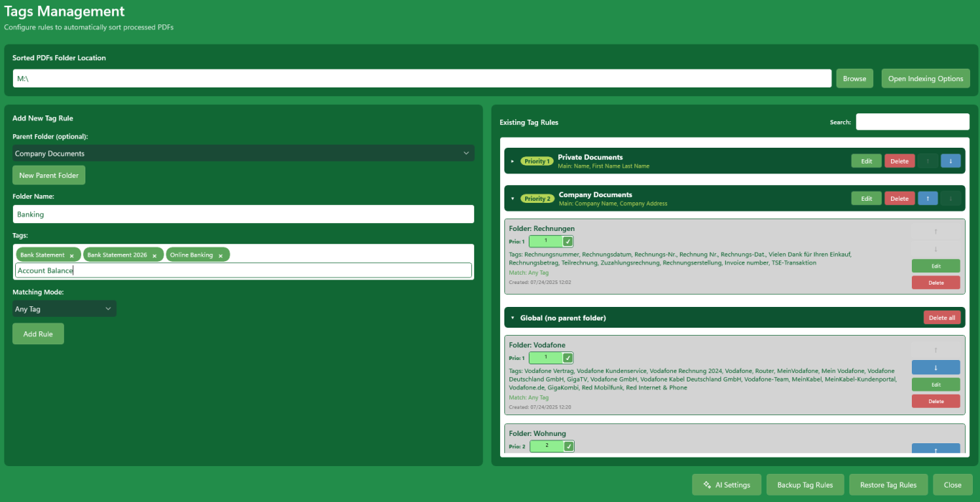
Task: Click disabled up arrow on Private Documents
Action: pyautogui.click(x=928, y=161)
